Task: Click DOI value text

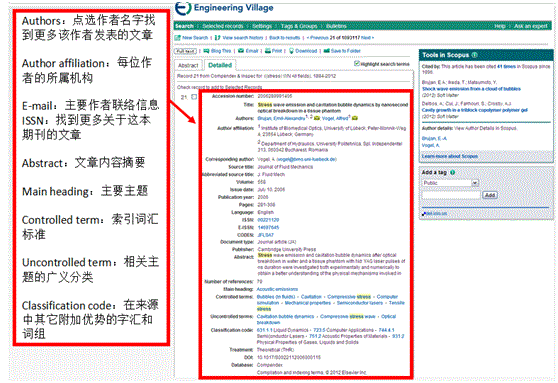Action: point(289,357)
